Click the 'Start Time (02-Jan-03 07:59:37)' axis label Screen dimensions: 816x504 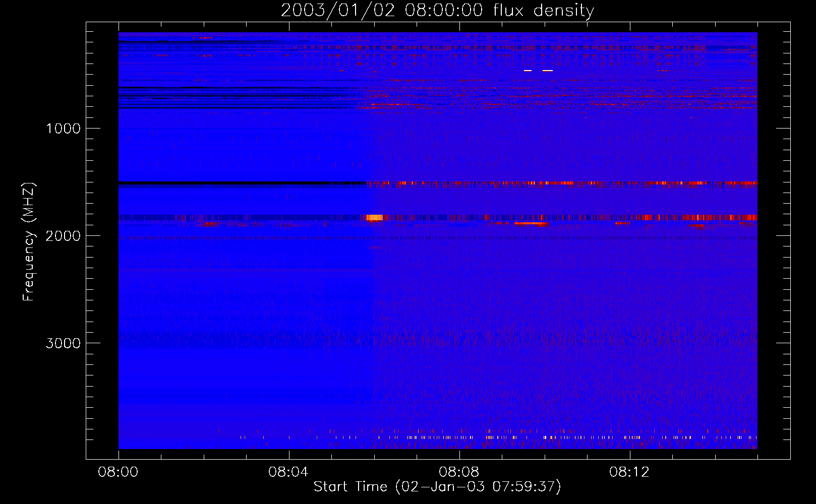(437, 487)
